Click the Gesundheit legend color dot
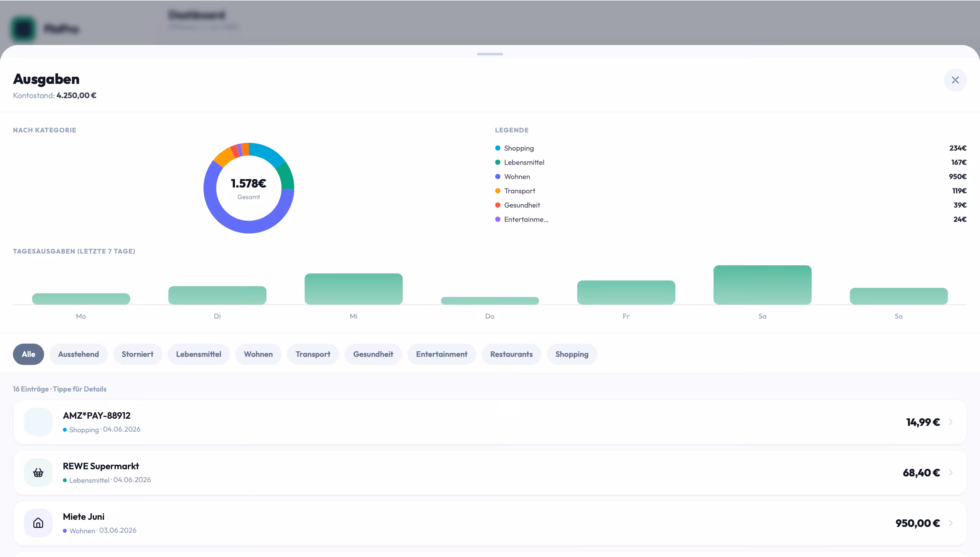This screenshot has height=557, width=980. click(x=498, y=205)
